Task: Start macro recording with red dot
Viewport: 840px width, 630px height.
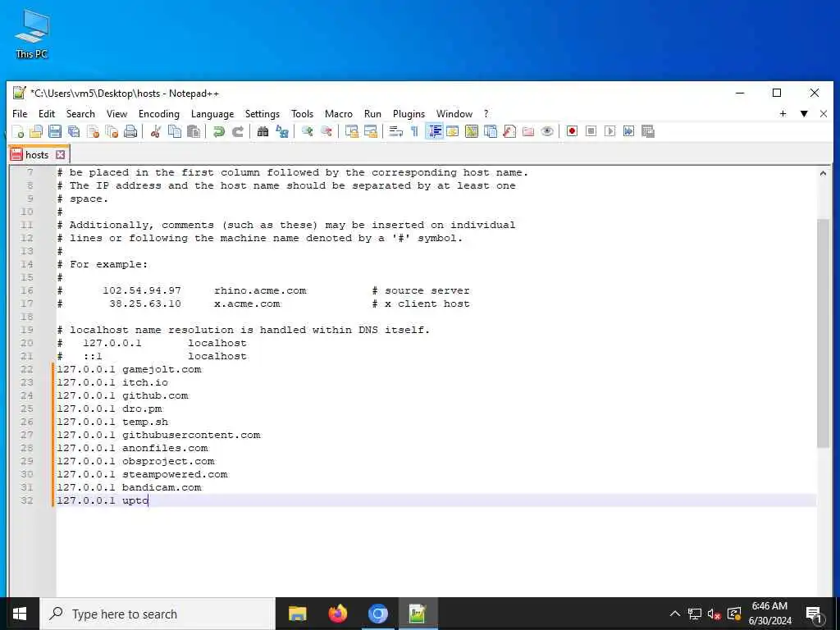Action: pos(572,131)
